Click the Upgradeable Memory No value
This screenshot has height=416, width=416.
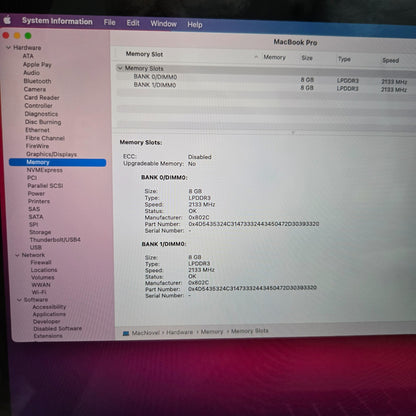[x=192, y=164]
